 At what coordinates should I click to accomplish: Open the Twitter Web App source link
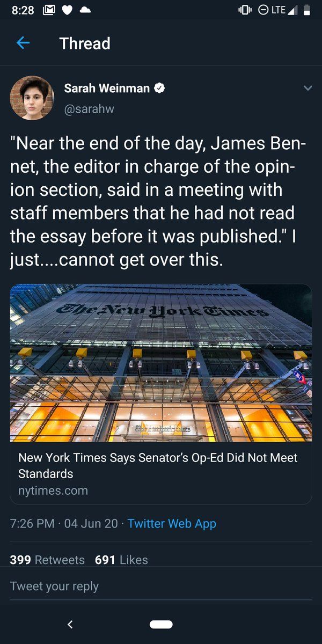172,523
